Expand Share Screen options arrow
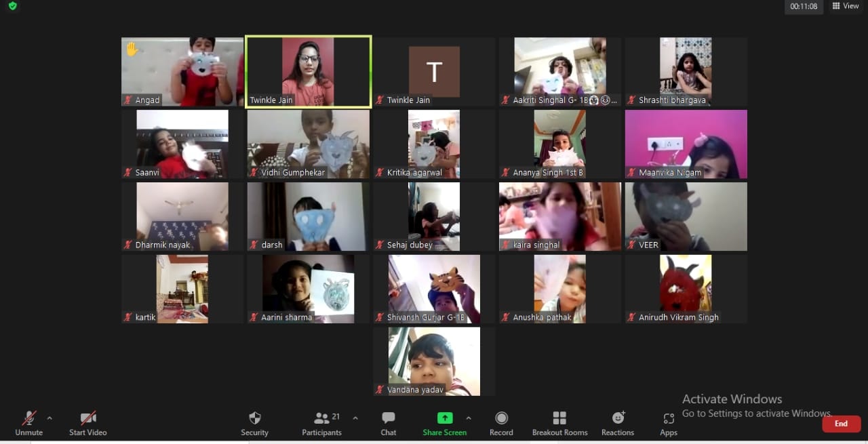Image resolution: width=868 pixels, height=444 pixels. tap(469, 418)
